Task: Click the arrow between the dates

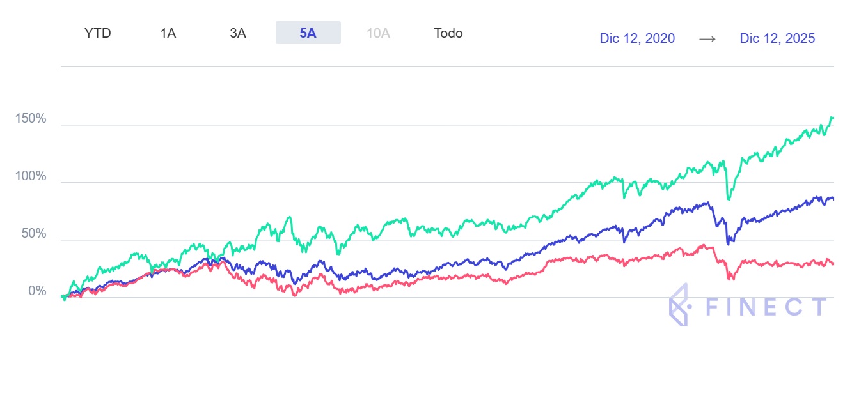Action: tap(707, 38)
